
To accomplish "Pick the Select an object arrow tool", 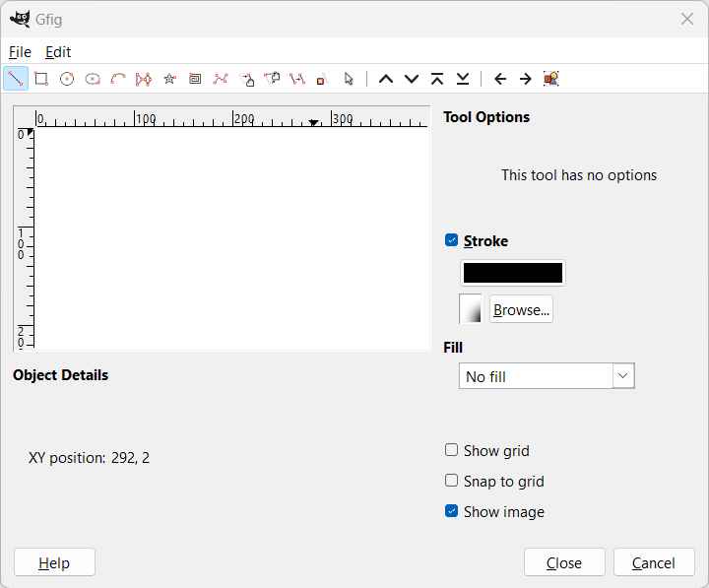I will pyautogui.click(x=349, y=79).
